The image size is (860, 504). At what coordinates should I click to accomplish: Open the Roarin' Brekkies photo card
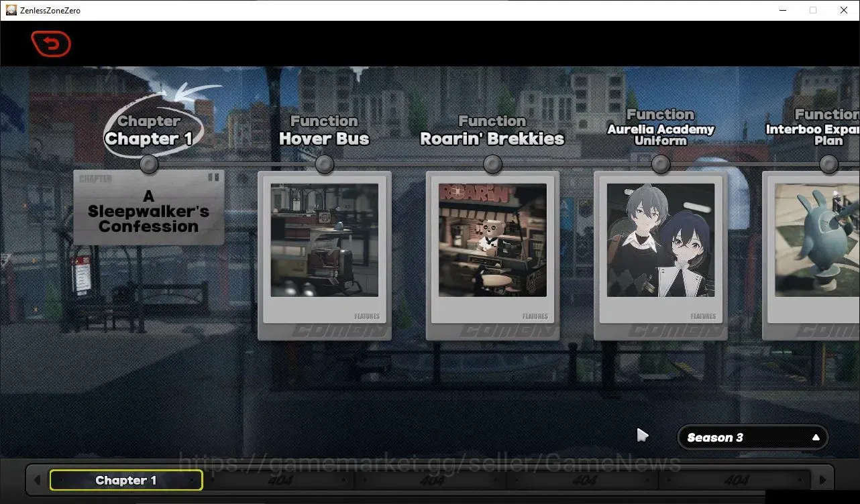click(493, 255)
